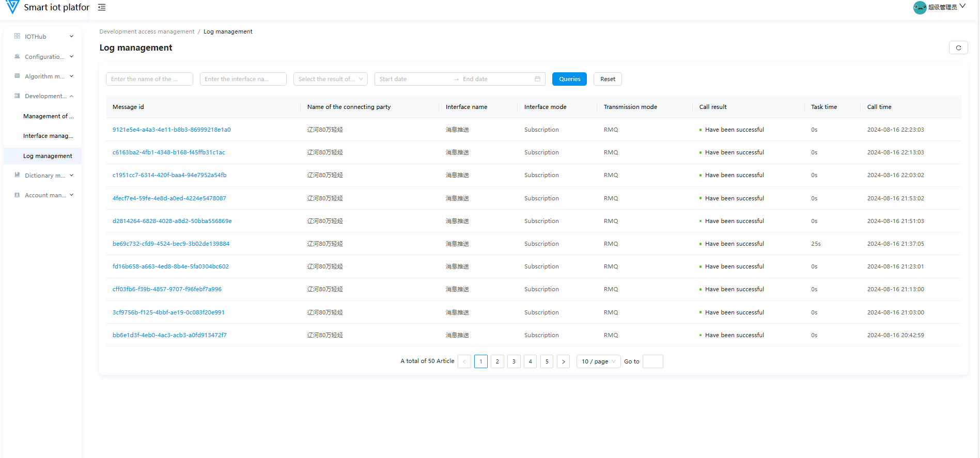
Task: Click the connecting party name input
Action: click(149, 79)
